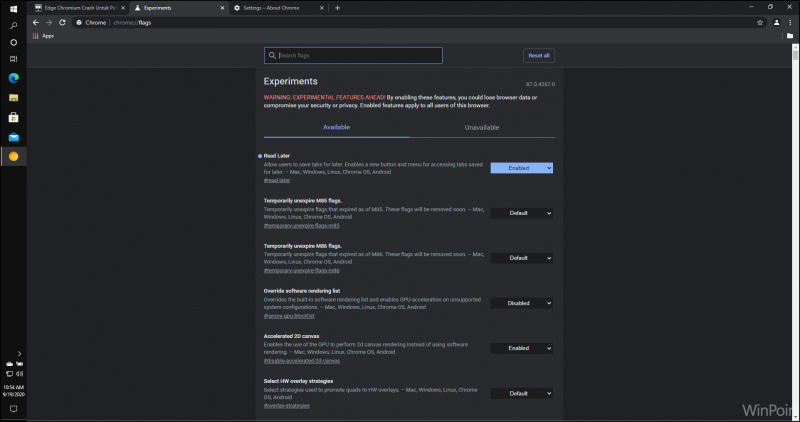Close the Experiments tab
This screenshot has height=422, width=800.
point(222,8)
